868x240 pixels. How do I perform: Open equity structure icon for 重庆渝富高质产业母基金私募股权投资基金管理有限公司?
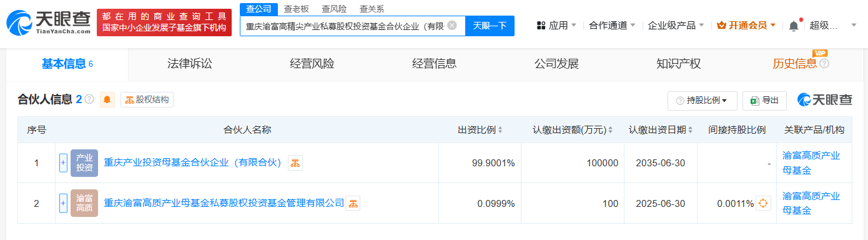coord(353,203)
